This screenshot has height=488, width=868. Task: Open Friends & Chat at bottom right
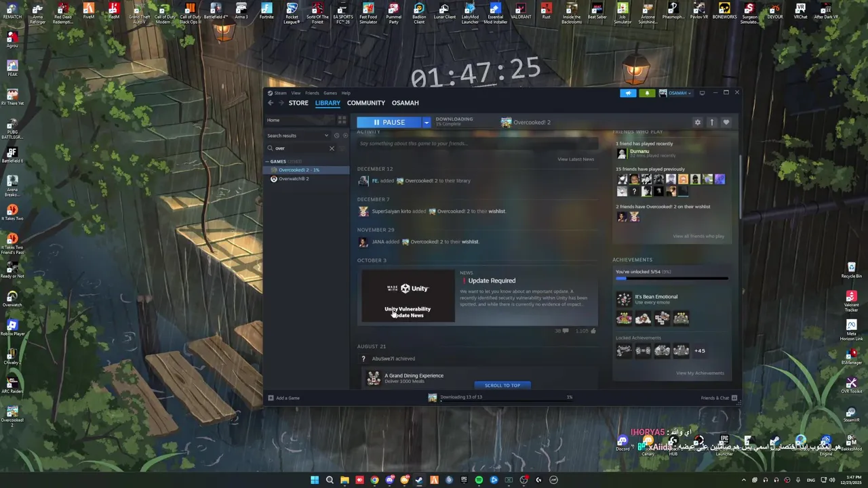point(719,398)
